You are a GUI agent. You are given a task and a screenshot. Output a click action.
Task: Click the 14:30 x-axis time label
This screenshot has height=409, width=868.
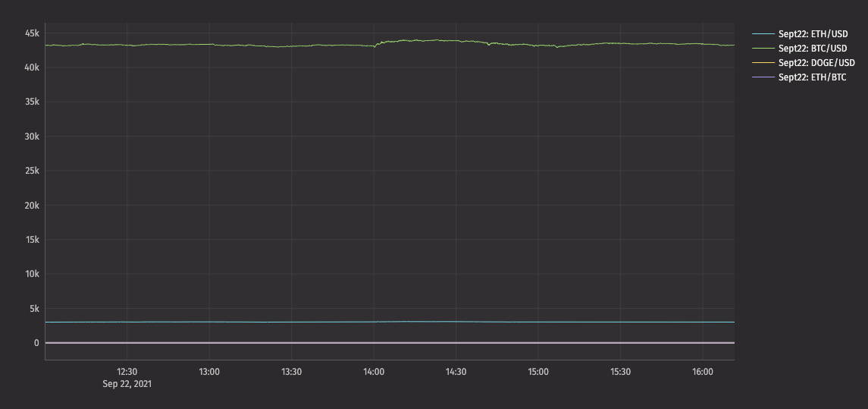(456, 372)
